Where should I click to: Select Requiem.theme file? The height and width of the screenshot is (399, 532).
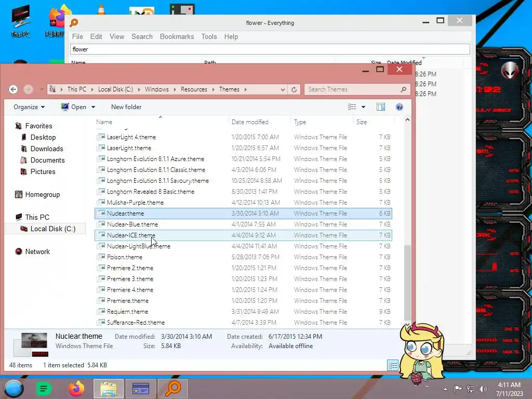tap(243, 312)
